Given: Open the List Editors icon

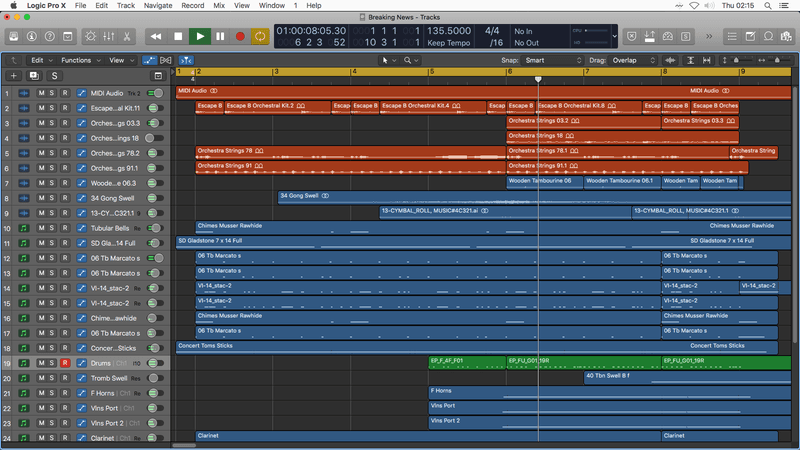Looking at the screenshot, I should 732,36.
